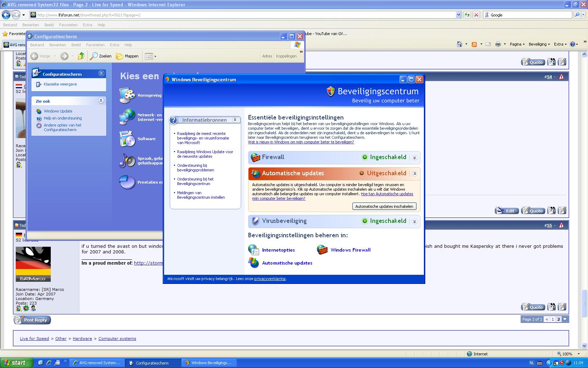The width and height of the screenshot is (588, 368).
Task: Click the blue globe icon in the system tray
Action: [568, 363]
